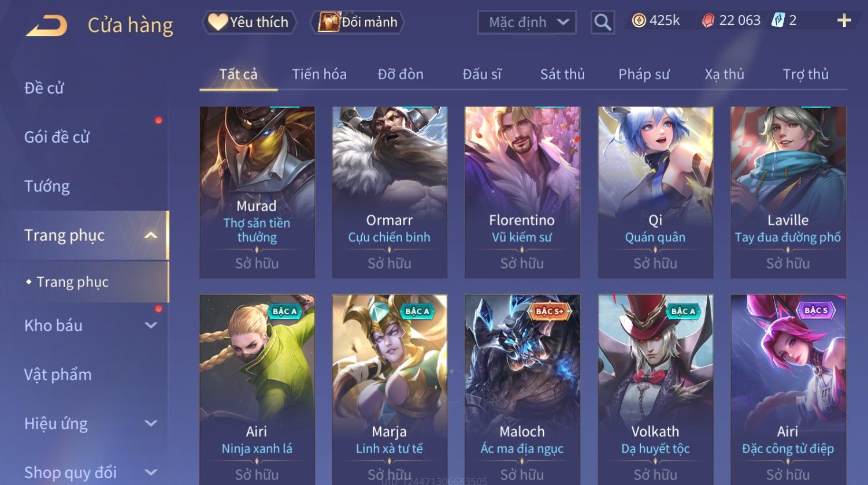
Task: Open the Mặc định sort dropdown
Action: point(527,23)
